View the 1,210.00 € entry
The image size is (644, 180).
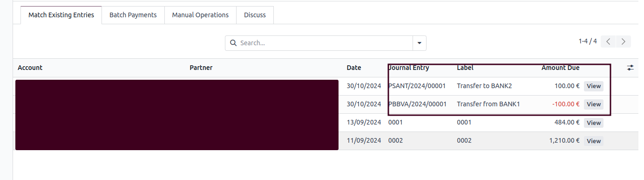click(594, 141)
